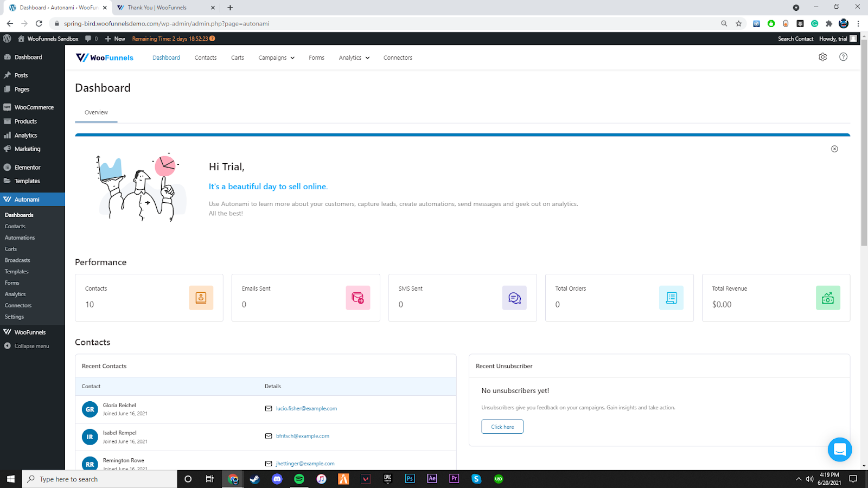
Task: Open Chrome's three-dot menu
Action: coord(858,23)
